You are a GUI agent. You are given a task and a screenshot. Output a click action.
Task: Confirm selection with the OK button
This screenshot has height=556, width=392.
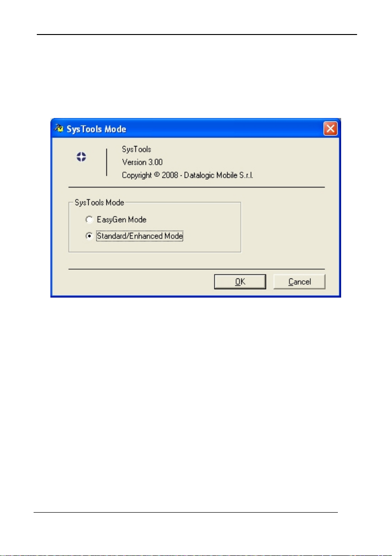(x=240, y=282)
